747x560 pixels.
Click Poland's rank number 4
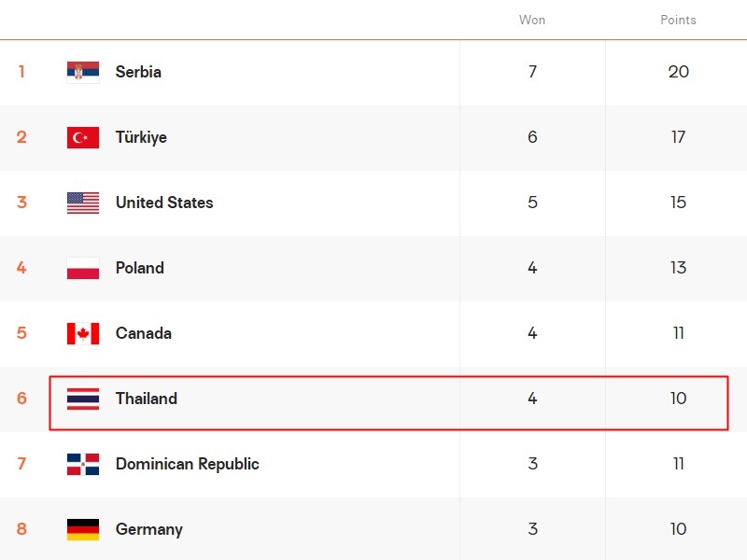coord(21,268)
